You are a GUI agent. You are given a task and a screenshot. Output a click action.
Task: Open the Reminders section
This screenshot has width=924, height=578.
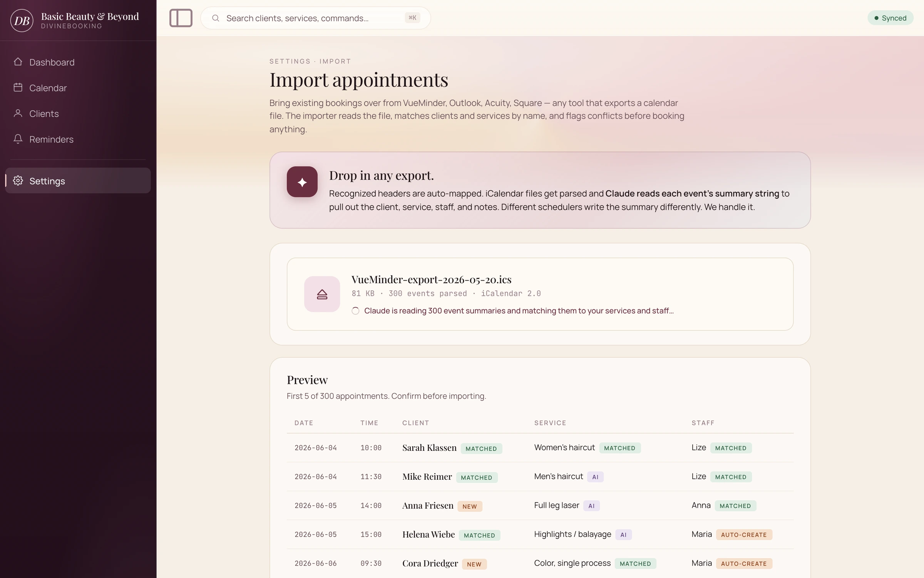pos(78,139)
